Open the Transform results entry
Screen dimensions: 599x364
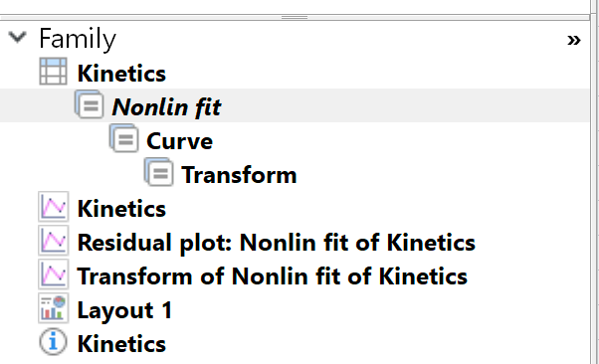239,175
